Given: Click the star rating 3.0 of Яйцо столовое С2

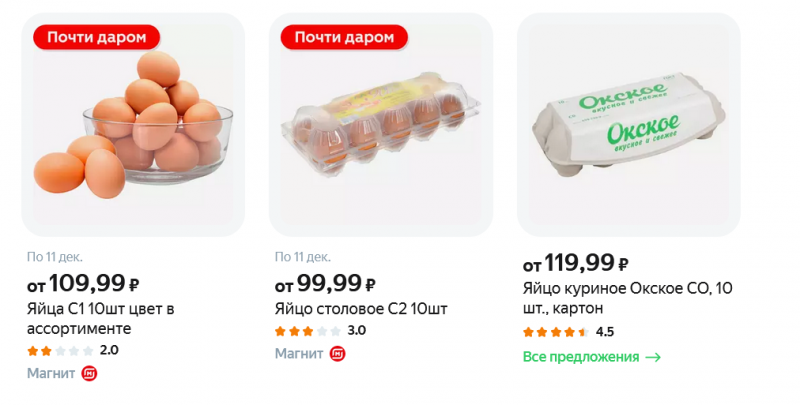Looking at the screenshot, I should coord(308,330).
